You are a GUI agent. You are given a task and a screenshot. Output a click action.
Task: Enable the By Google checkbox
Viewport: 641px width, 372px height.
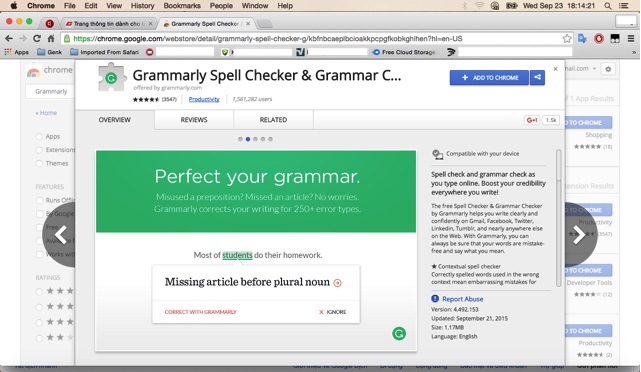point(40,214)
